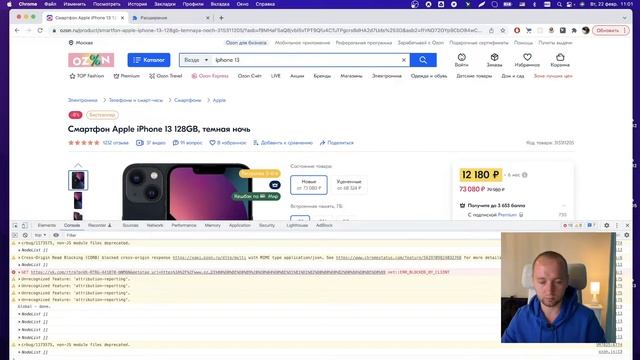
Task: Open a new Chrome tab
Action: pos(221,18)
